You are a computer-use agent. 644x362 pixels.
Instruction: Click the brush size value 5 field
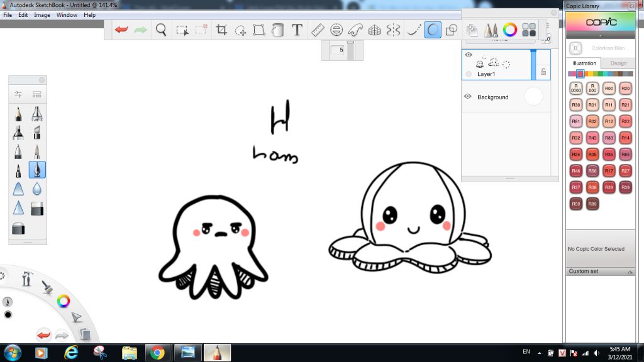[x=338, y=50]
